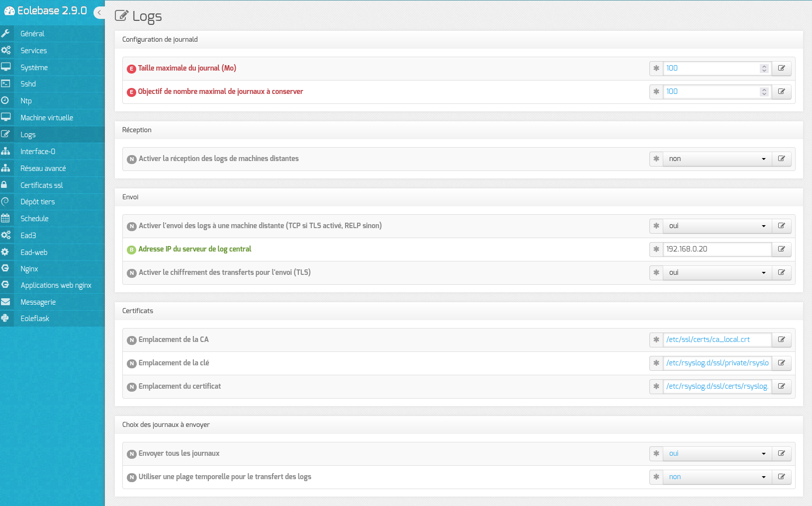Screen dimensions: 812x506
Task: Collapse the sidebar with the chevron button
Action: pos(99,12)
